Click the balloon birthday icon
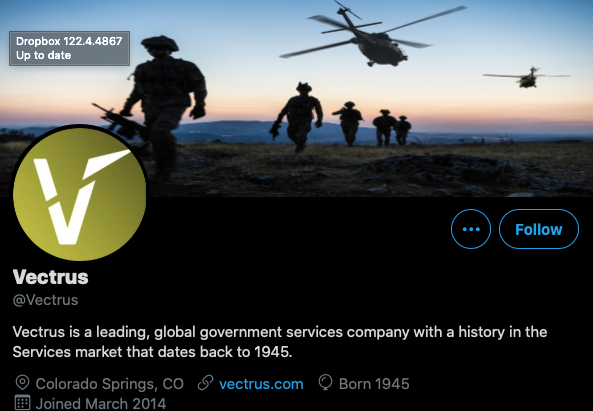The width and height of the screenshot is (593, 411). pos(325,382)
